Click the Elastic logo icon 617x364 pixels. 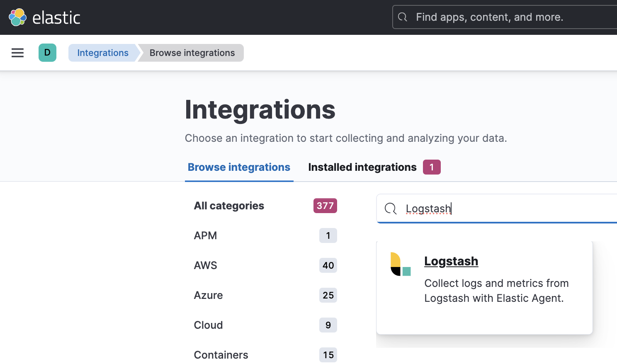point(18,17)
